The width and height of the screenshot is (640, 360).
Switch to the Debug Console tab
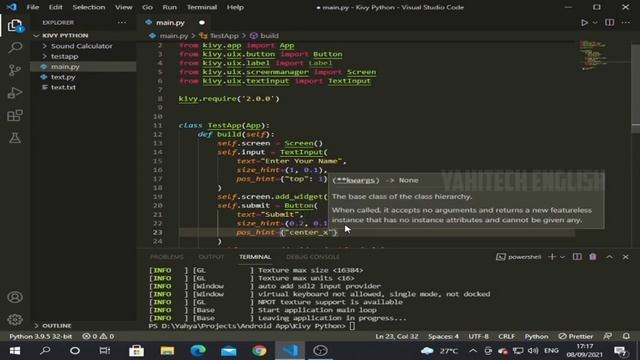tap(313, 257)
